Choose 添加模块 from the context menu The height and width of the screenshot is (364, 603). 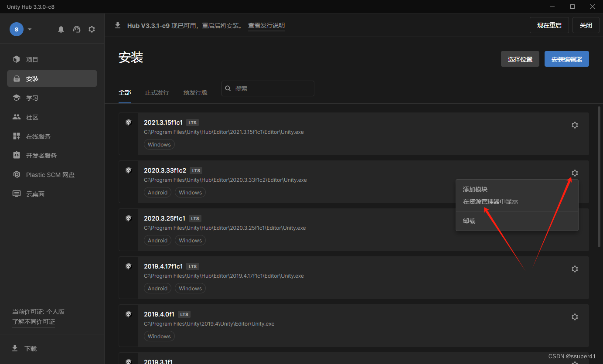pos(517,190)
